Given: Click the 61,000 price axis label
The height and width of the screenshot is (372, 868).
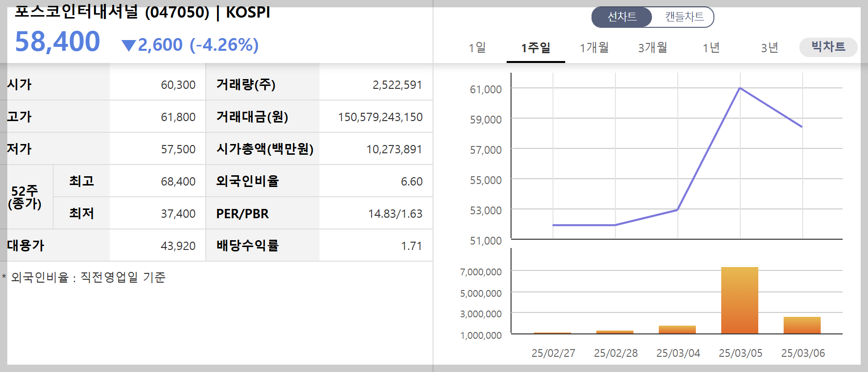Looking at the screenshot, I should (x=486, y=89).
